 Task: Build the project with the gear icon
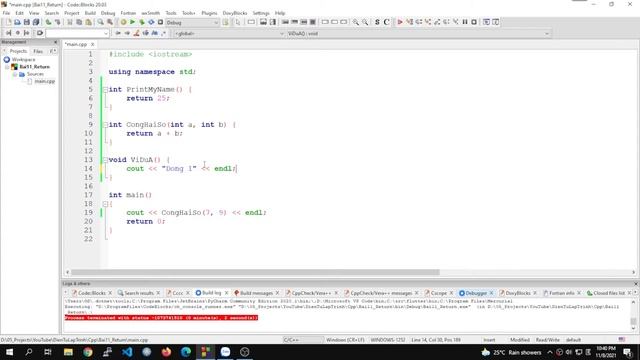123,22
